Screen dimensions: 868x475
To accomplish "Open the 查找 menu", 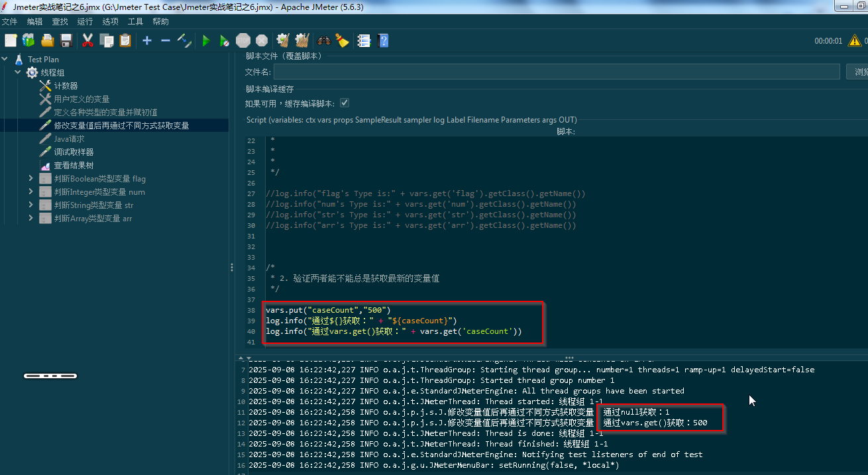I will pos(60,22).
